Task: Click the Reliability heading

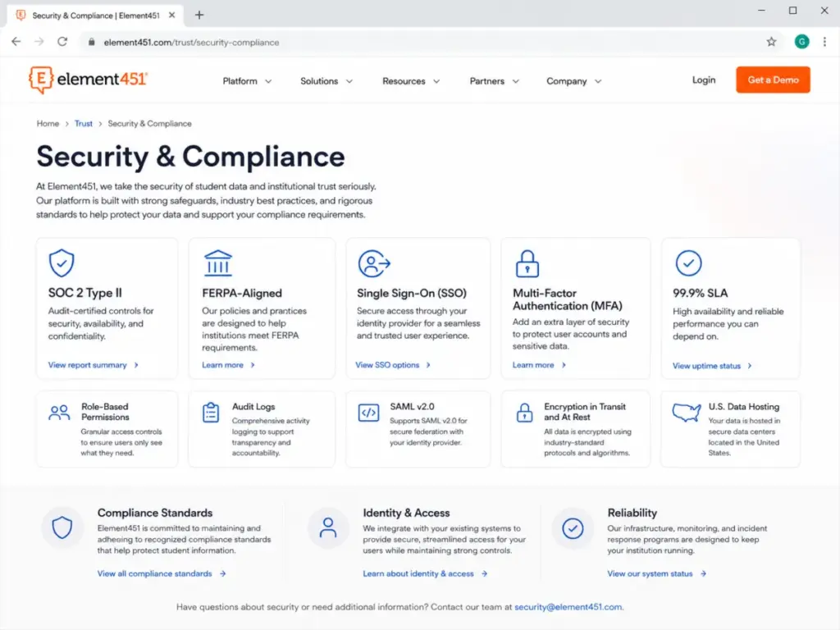Action: (x=632, y=513)
